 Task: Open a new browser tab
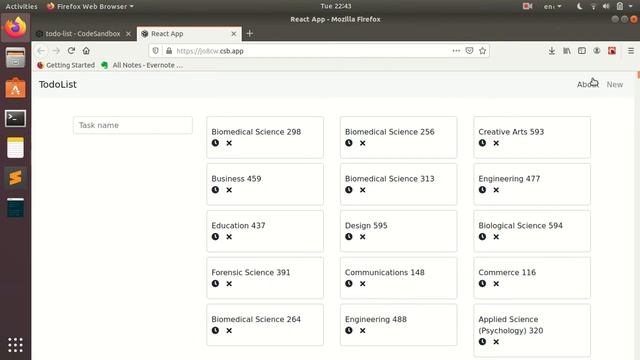click(x=250, y=34)
